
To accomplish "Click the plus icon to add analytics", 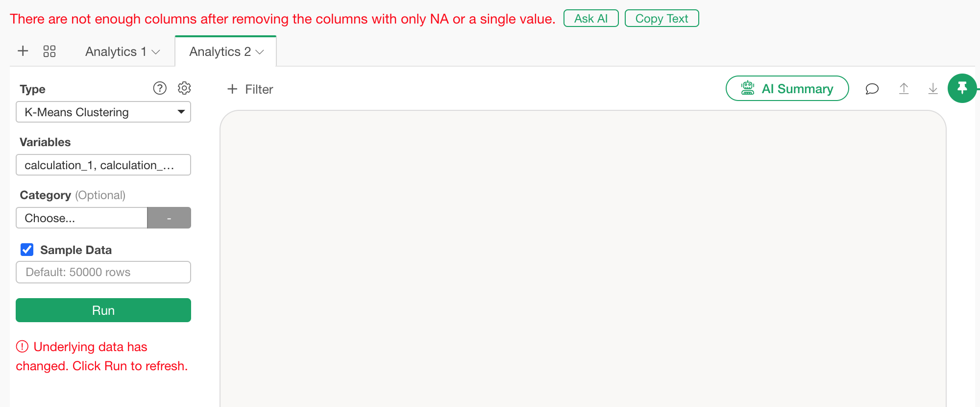I will coord(23,51).
